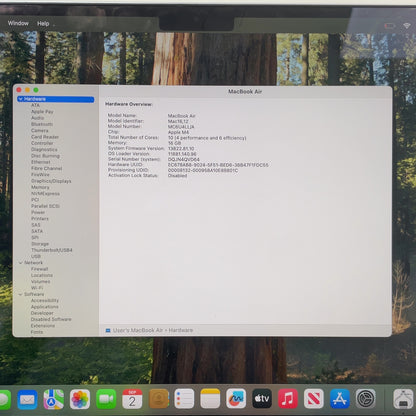Open System Settings from the Dock
The width and height of the screenshot is (416, 416).
[366, 398]
